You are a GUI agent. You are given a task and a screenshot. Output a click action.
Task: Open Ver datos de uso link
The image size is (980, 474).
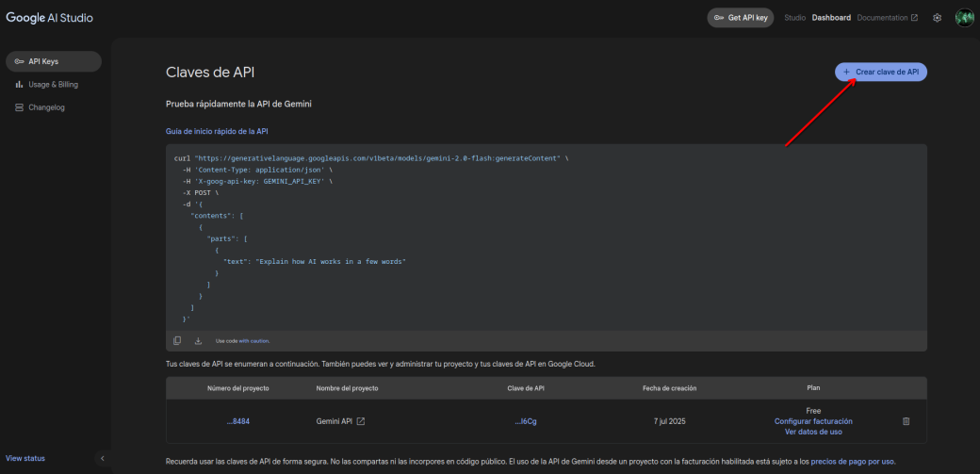pyautogui.click(x=813, y=433)
